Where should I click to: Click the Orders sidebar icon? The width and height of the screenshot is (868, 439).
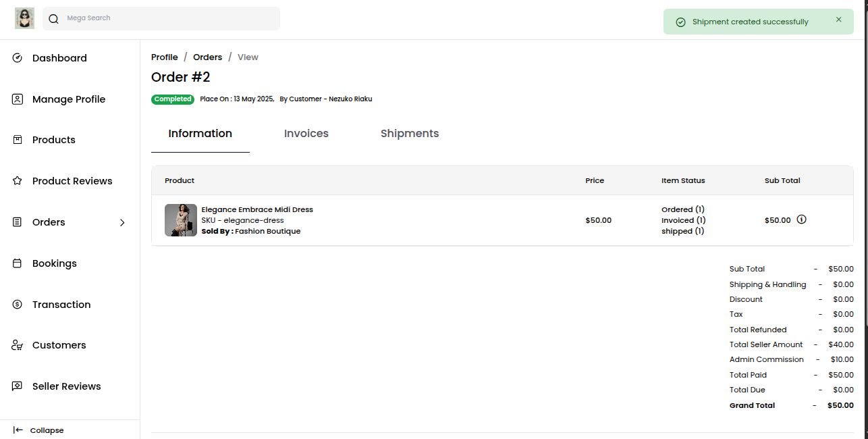tap(17, 222)
